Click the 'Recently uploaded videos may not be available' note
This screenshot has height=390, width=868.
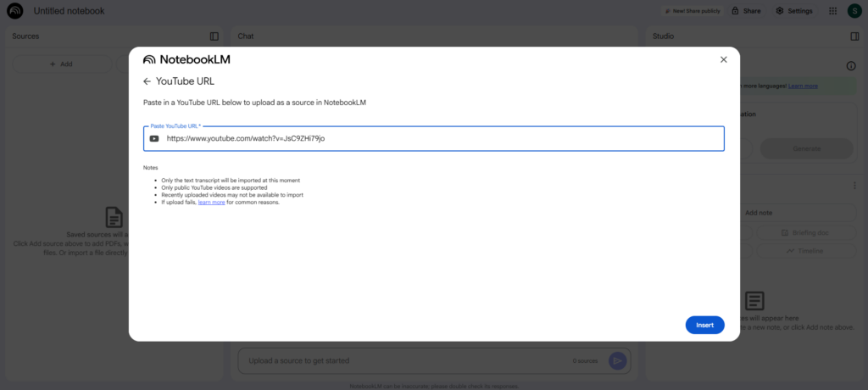[232, 195]
